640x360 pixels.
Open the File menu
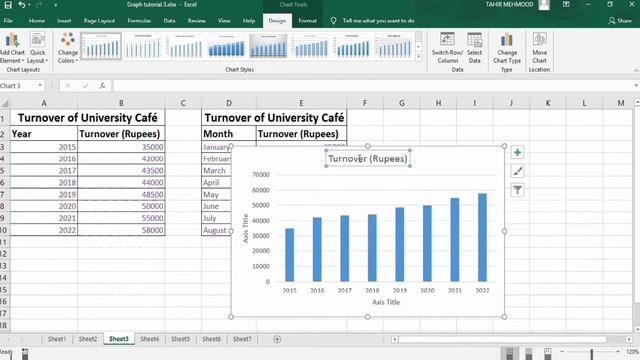(x=8, y=20)
